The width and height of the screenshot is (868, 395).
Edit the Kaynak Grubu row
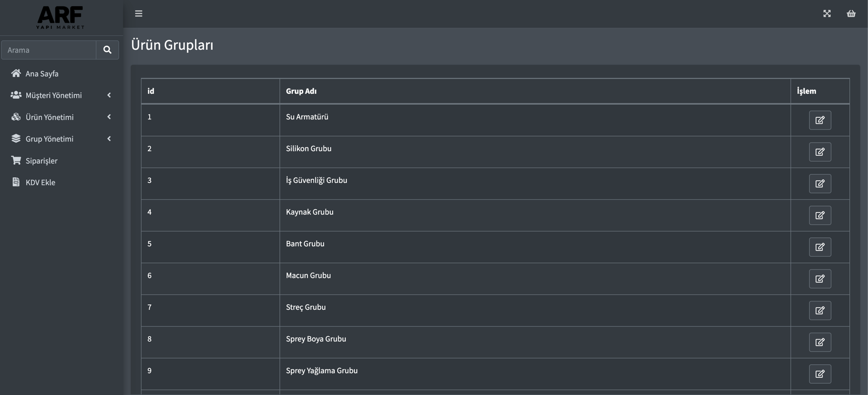[x=820, y=216]
